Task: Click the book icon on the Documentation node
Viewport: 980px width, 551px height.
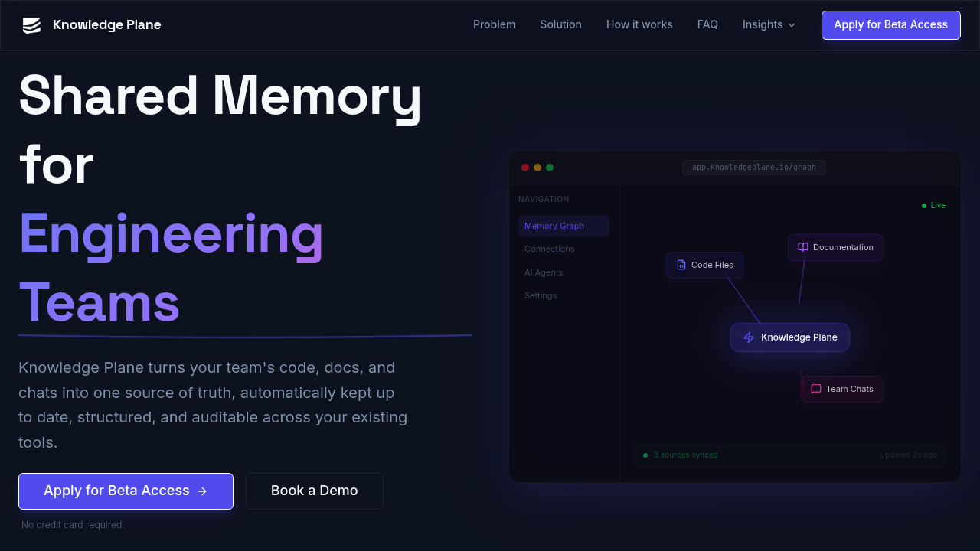Action: point(802,247)
